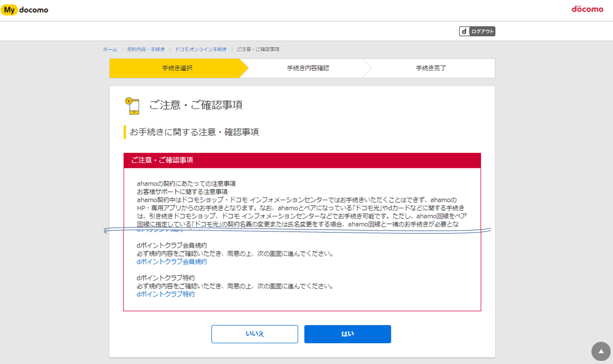Viewport: 613px width, 364px height.
Task: Click the scroll-to-top arrow button
Action: pyautogui.click(x=601, y=351)
